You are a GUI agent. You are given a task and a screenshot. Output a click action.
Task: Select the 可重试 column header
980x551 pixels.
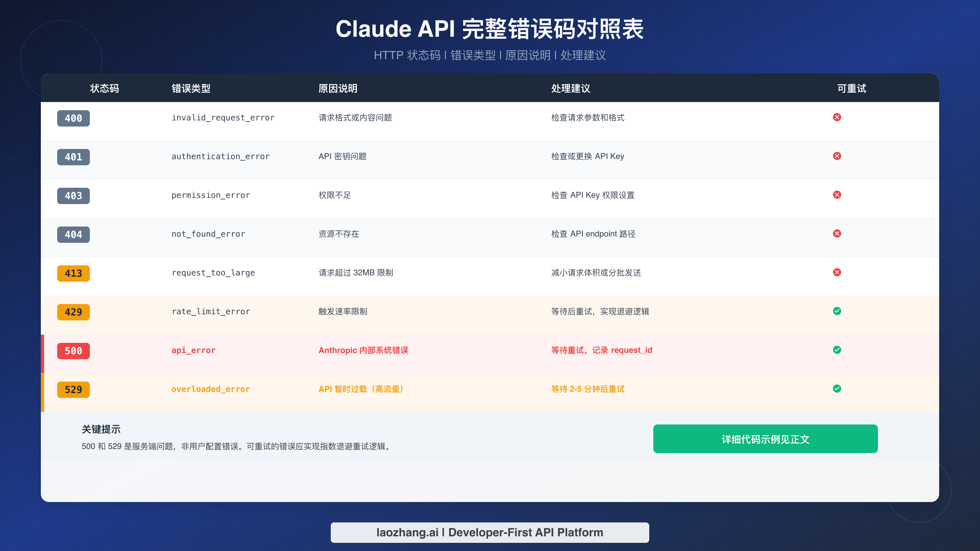[x=852, y=89]
